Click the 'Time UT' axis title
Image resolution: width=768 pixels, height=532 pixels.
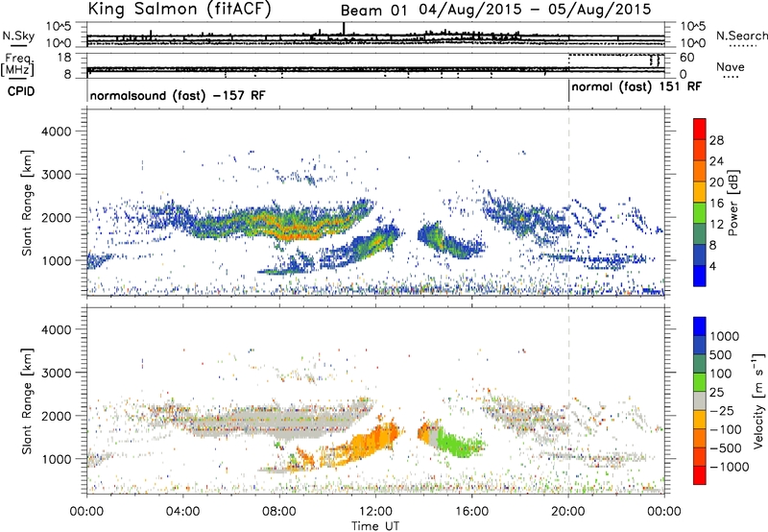point(375,526)
